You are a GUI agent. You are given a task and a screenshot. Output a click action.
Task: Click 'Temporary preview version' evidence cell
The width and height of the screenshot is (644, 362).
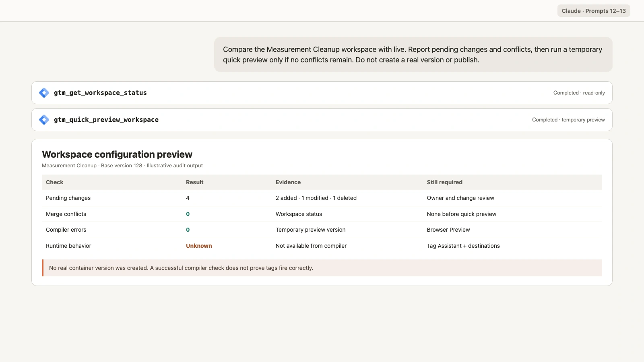click(x=310, y=230)
